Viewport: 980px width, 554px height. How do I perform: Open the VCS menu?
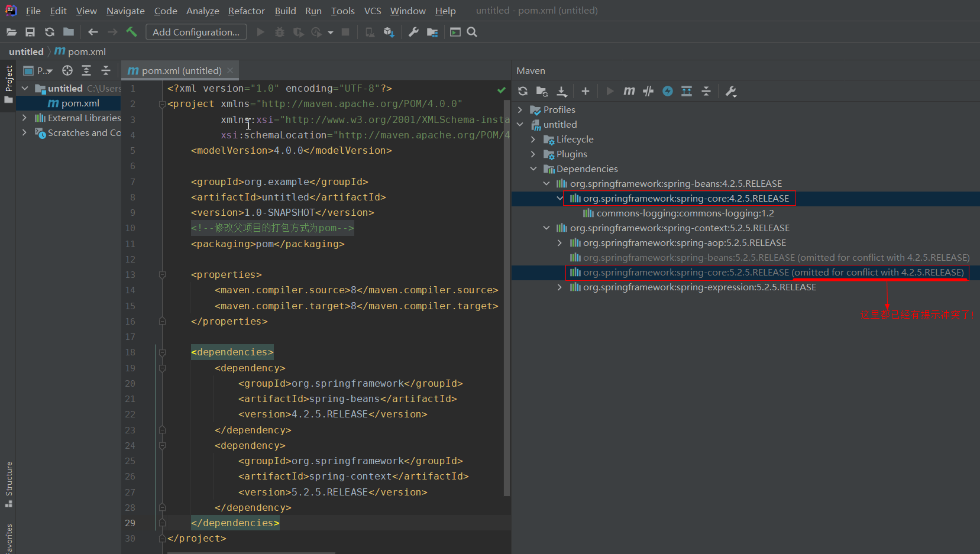pyautogui.click(x=373, y=11)
